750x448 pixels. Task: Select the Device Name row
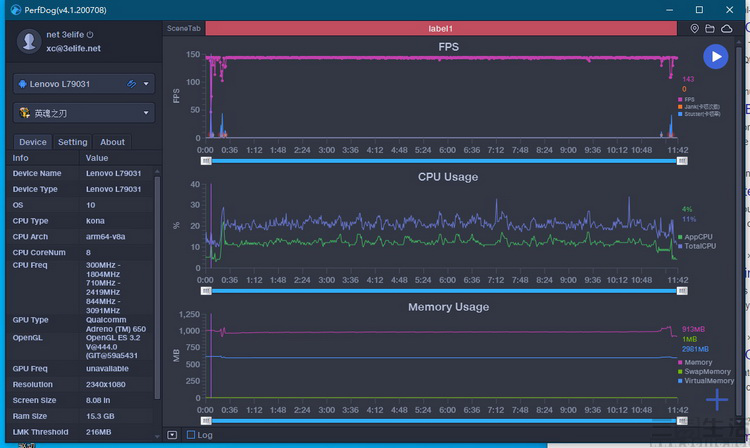point(80,173)
